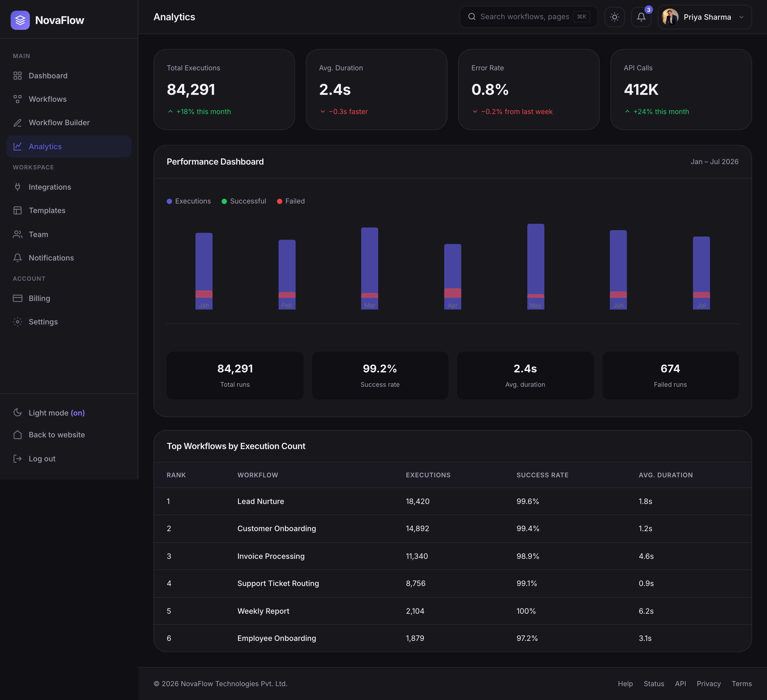Click the search magnifier icon

pos(472,17)
